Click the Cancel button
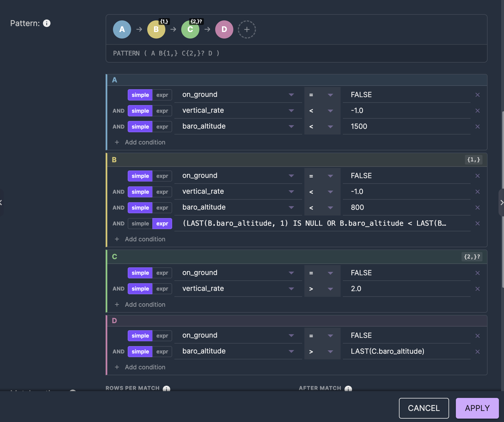The height and width of the screenshot is (422, 504). tap(424, 408)
